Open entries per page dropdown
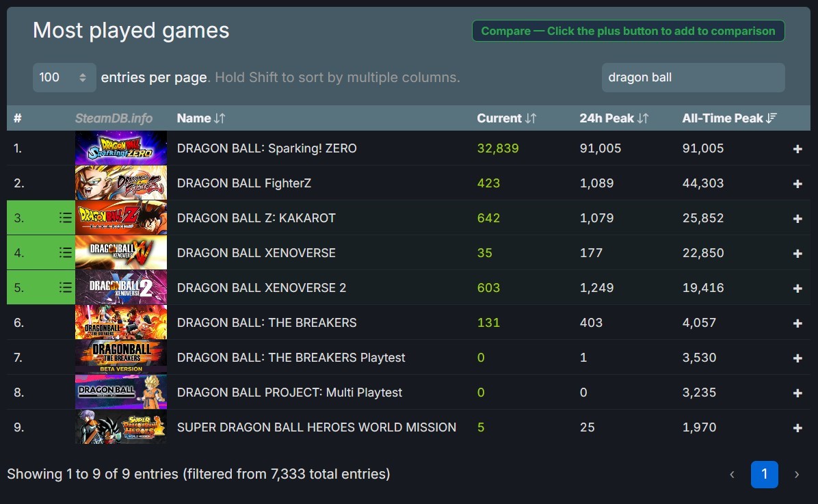 [64, 78]
